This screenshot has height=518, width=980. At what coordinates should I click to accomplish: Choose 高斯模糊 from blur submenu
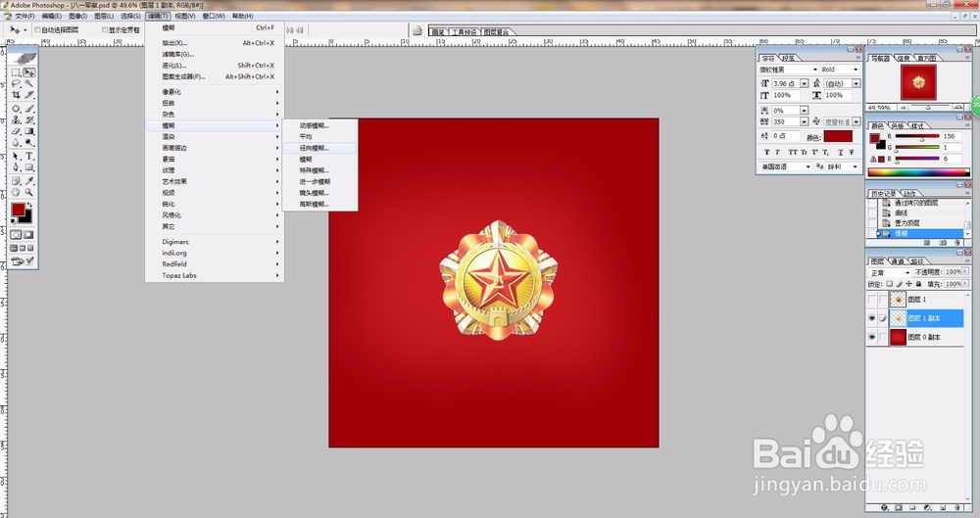(x=320, y=205)
